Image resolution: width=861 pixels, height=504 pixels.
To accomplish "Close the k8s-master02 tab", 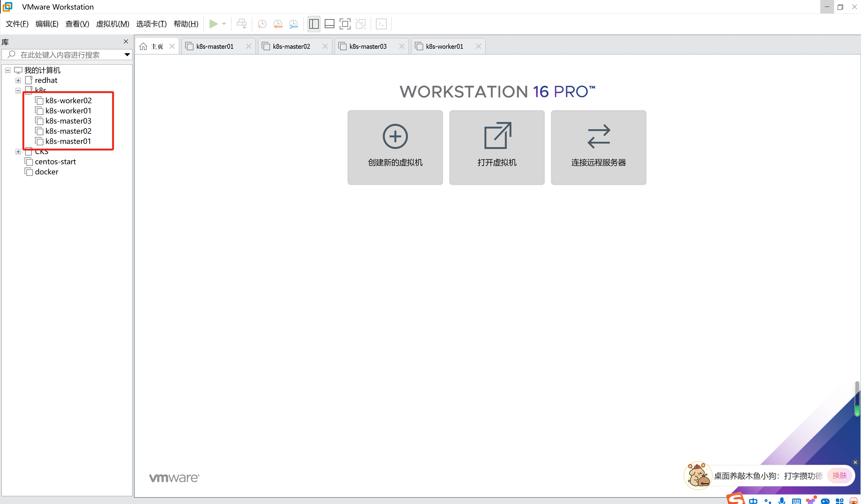I will (x=325, y=46).
